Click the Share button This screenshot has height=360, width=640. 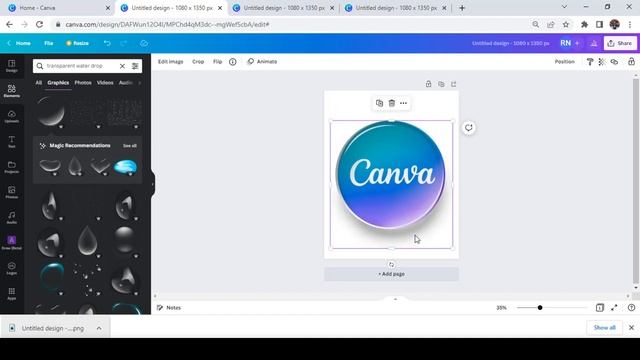click(x=620, y=43)
